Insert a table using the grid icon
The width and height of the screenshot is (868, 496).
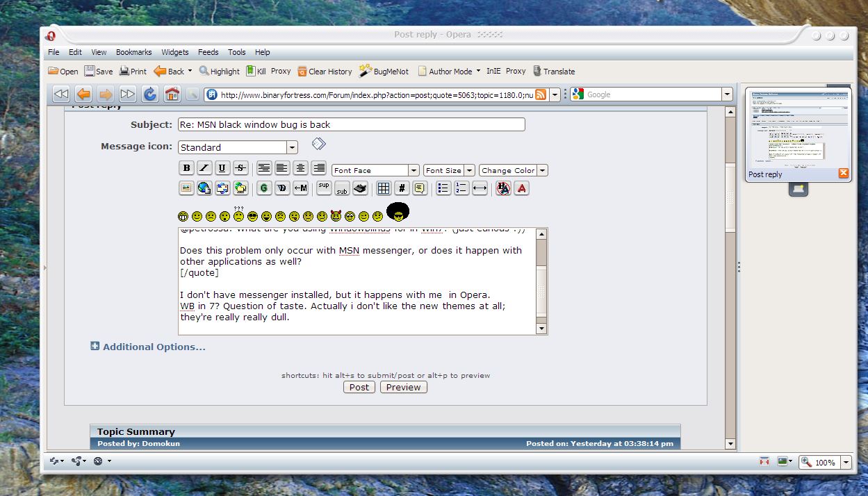383,188
